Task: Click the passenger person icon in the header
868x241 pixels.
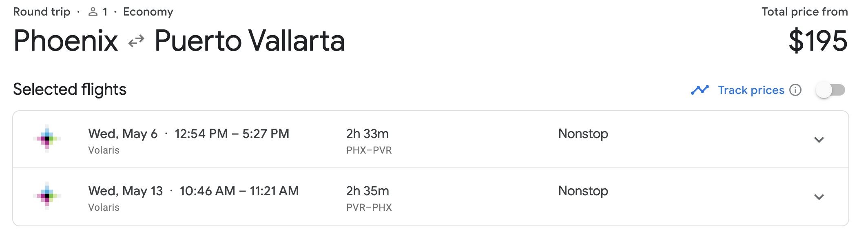Action: (93, 11)
